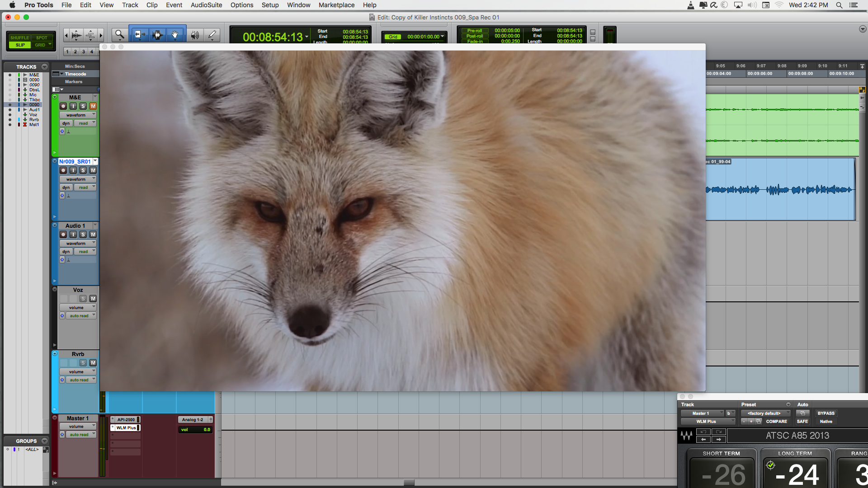
Task: Click BYPASS in WLM Plus plugin window
Action: (x=826, y=413)
